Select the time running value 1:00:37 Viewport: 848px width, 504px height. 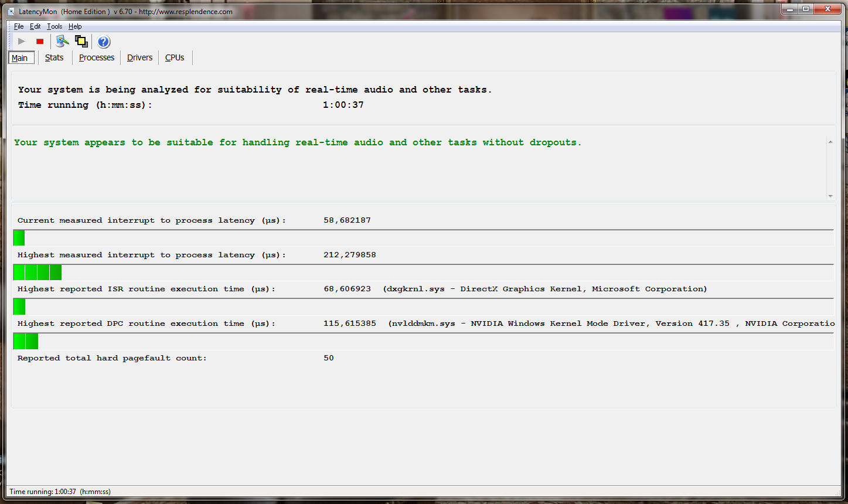343,105
